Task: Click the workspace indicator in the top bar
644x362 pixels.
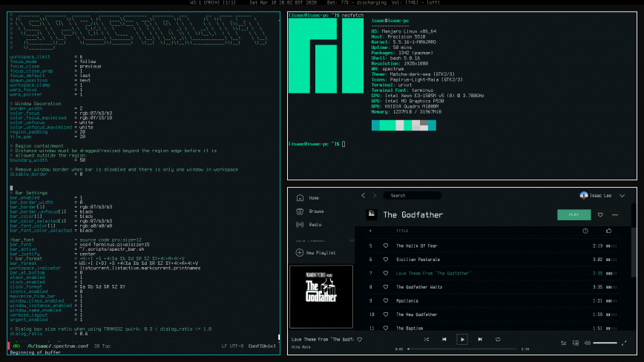Action: (213, 2)
